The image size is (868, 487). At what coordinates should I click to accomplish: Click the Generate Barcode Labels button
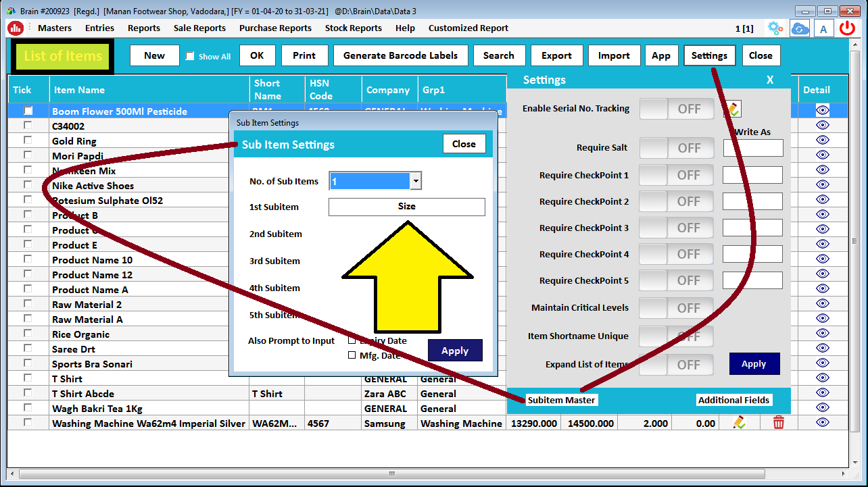click(x=400, y=55)
